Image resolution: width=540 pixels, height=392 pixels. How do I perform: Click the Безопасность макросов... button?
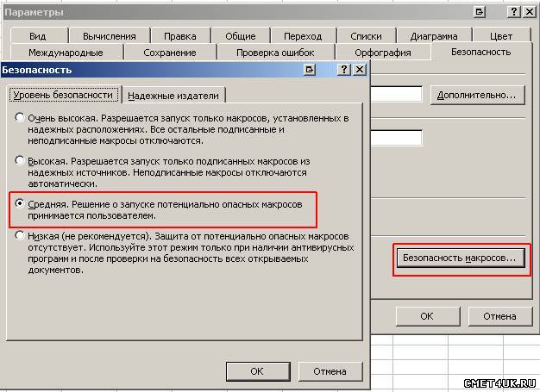460,258
